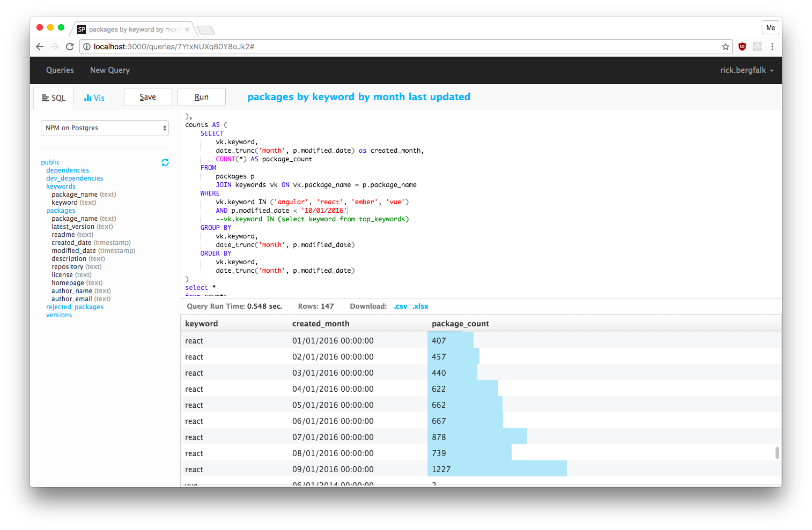
Task: Run the current SQL query
Action: pyautogui.click(x=202, y=97)
